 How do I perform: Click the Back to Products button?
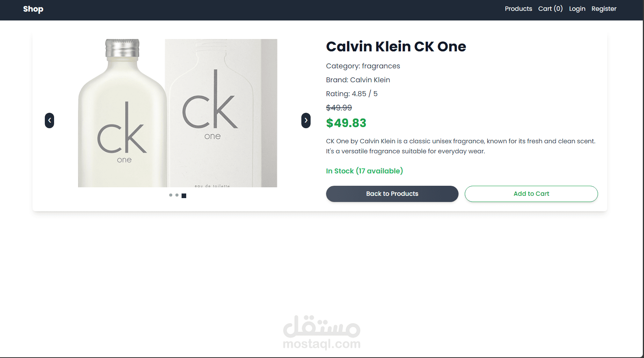coord(392,194)
